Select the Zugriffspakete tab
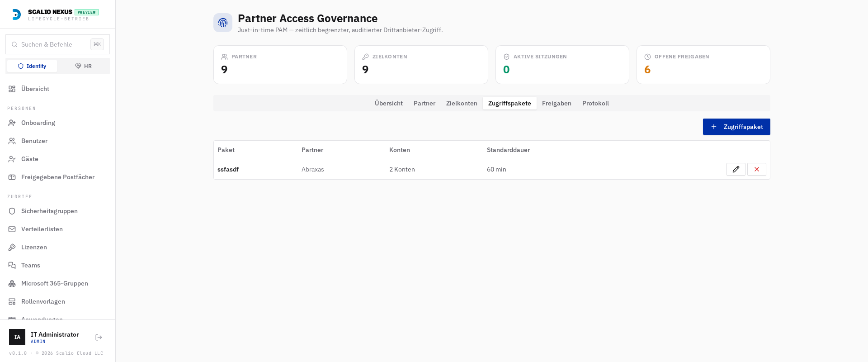Screen dimensions: 868x362 point(509,103)
